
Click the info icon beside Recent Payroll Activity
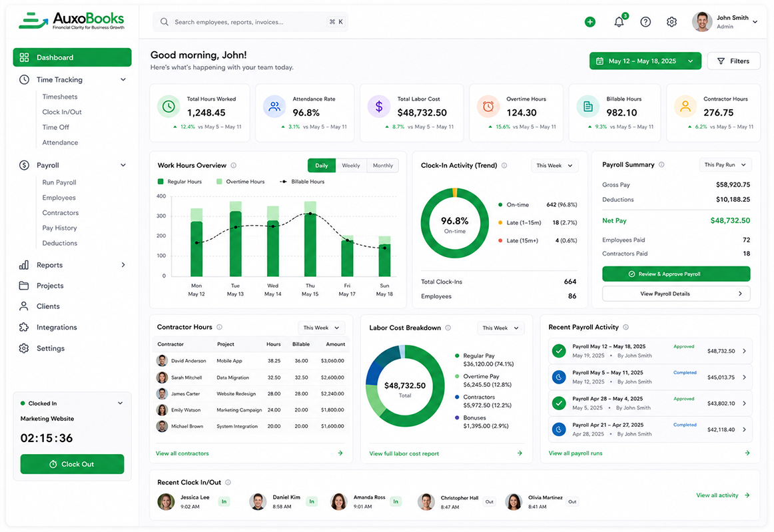[x=625, y=327]
